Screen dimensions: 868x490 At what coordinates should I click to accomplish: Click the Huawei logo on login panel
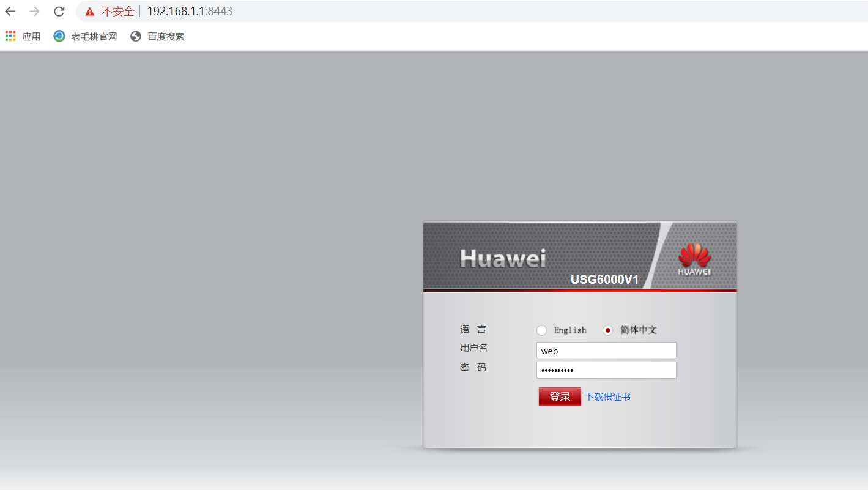click(x=694, y=259)
